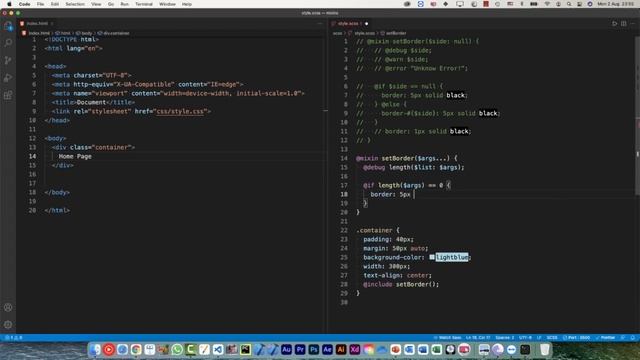The height and width of the screenshot is (360, 640).
Task: Open PowerPoint from the dock
Action: tap(396, 349)
